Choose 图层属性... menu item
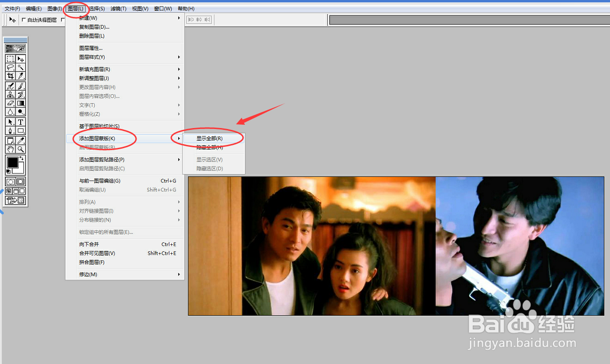610x364 pixels. (x=125, y=48)
